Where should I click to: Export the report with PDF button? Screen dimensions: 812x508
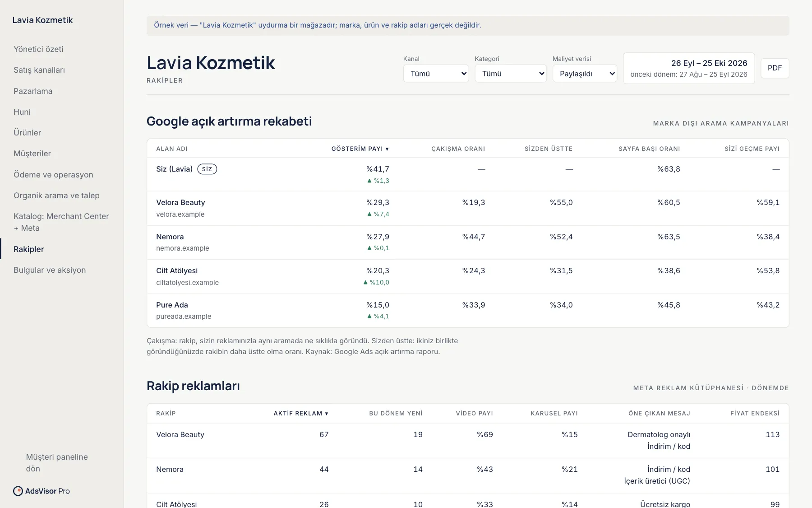tap(775, 68)
